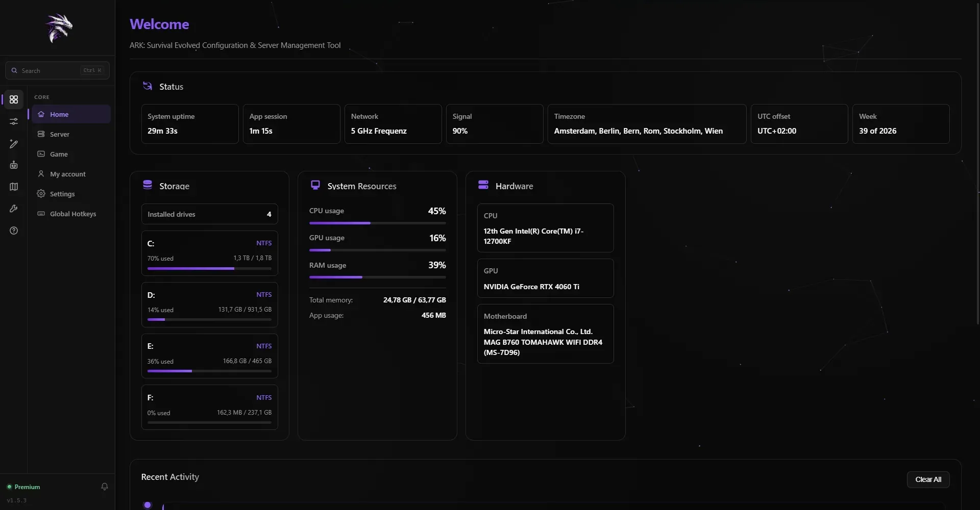980x510 pixels.
Task: Click the RAM usage 39% value
Action: 437,265
